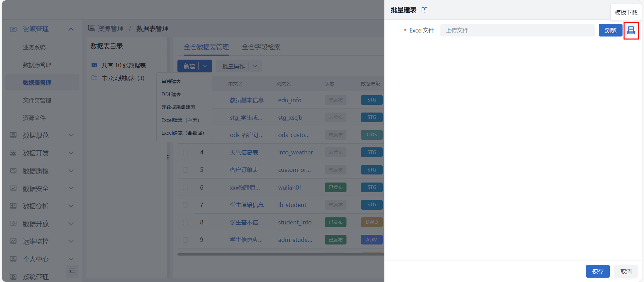644x282 pixels.
Task: Click the horizontal table scrollbar
Action: pos(280,254)
